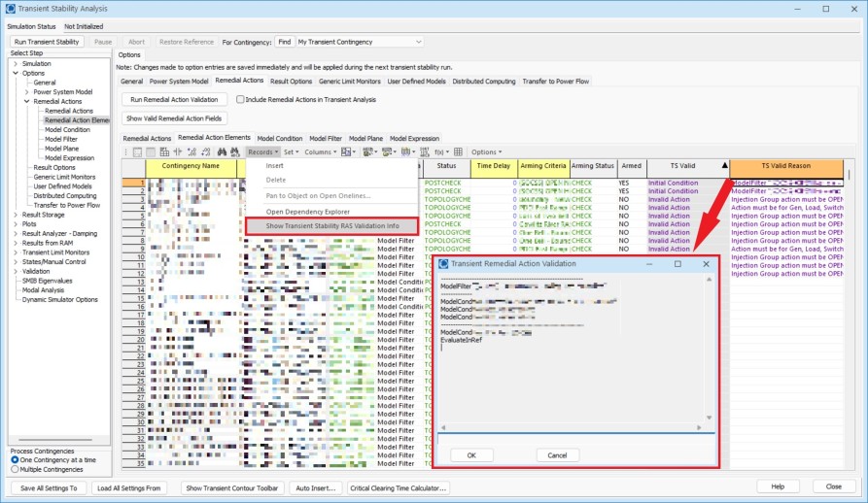Select Multiple Contingencies radio button
Viewport: 868px width, 503px height.
pyautogui.click(x=16, y=469)
